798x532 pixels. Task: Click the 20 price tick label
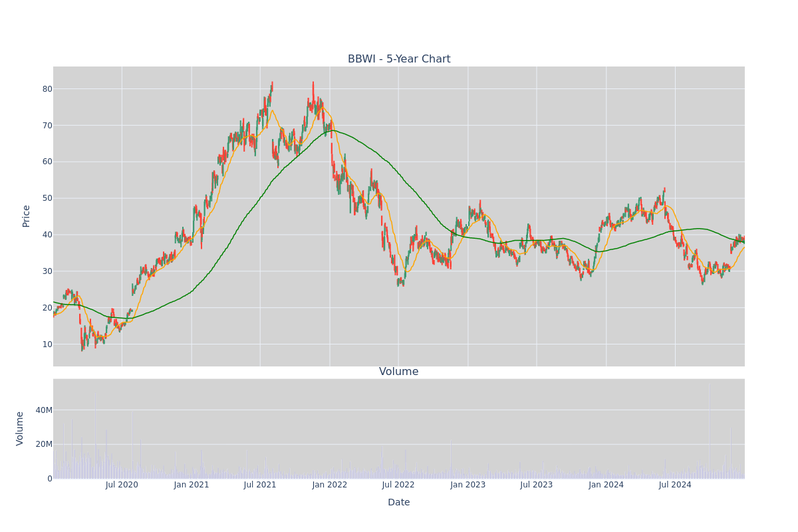click(47, 308)
